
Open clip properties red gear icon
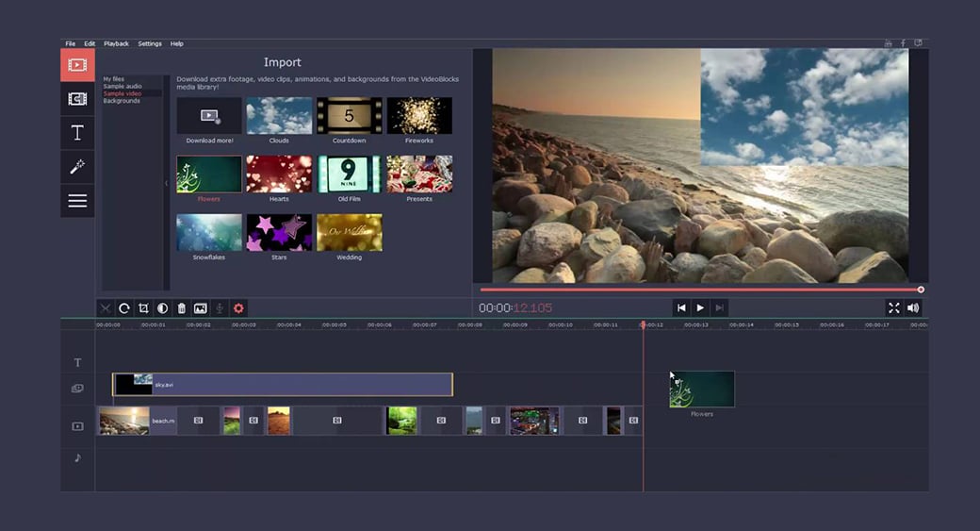pyautogui.click(x=238, y=308)
